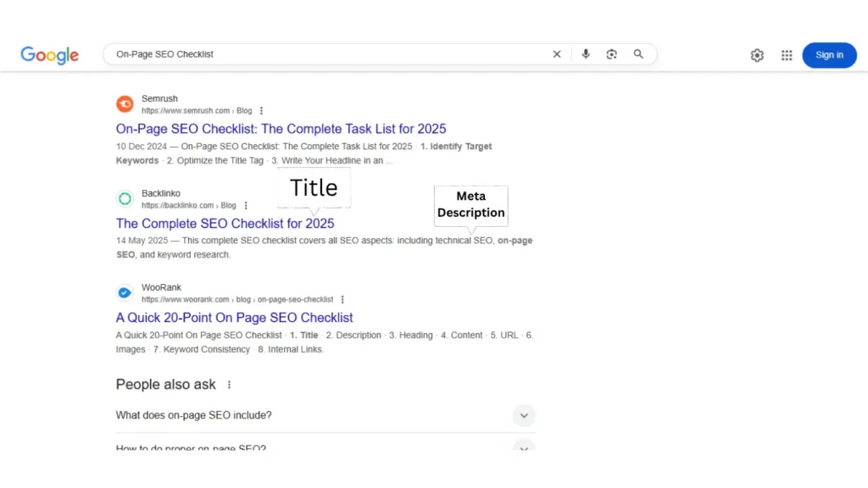Open more options for Backlinko result

[246, 205]
